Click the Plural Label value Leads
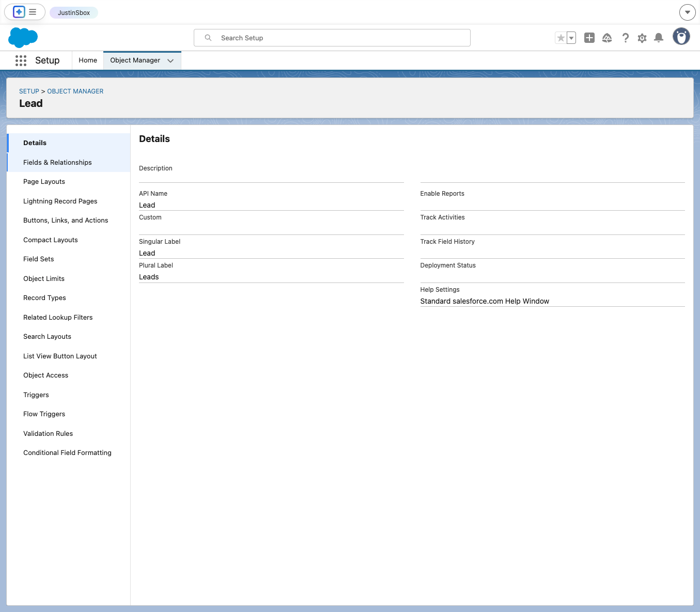The width and height of the screenshot is (700, 612). (x=149, y=277)
